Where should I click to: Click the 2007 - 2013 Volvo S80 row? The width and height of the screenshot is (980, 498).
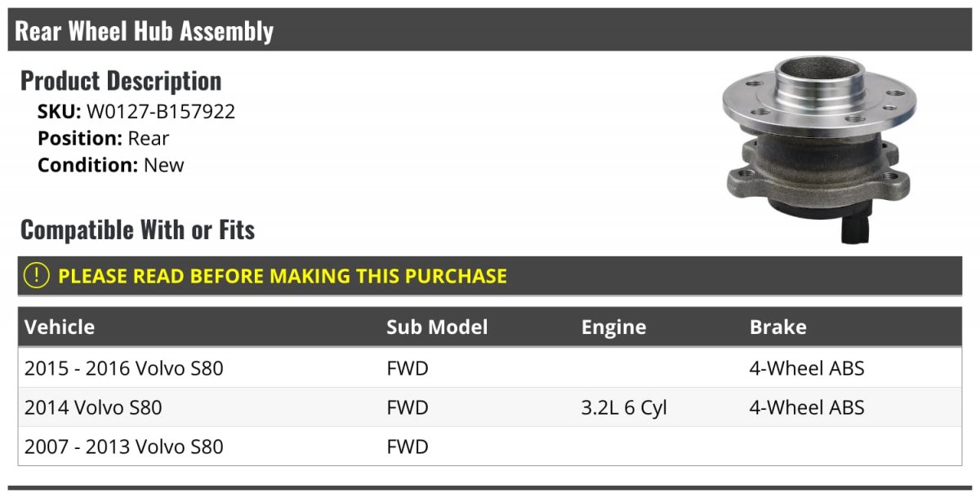(490, 447)
